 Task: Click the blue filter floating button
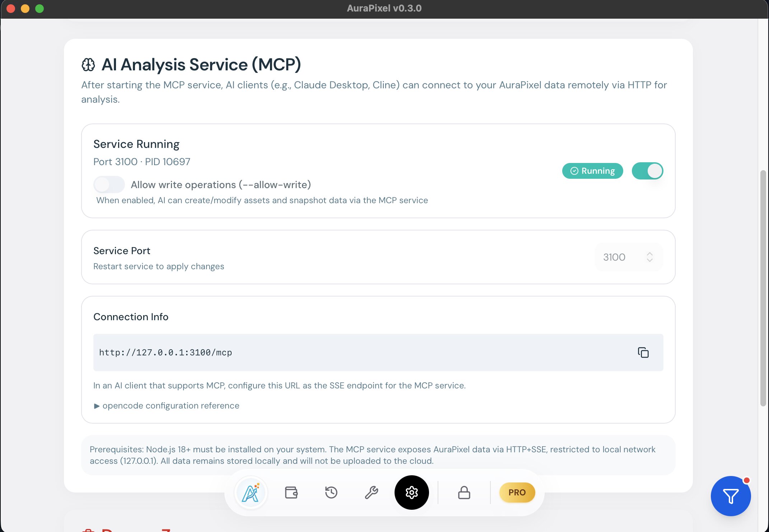pos(731,496)
